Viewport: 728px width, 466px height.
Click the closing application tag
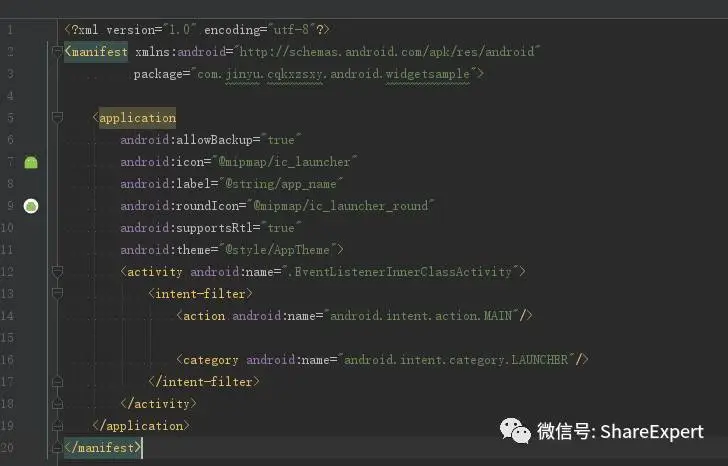(x=141, y=426)
